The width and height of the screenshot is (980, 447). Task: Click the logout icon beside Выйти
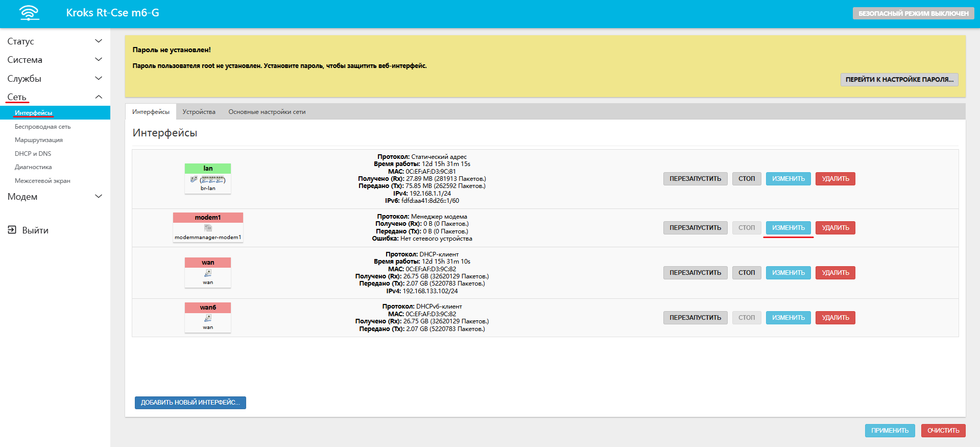click(x=12, y=230)
